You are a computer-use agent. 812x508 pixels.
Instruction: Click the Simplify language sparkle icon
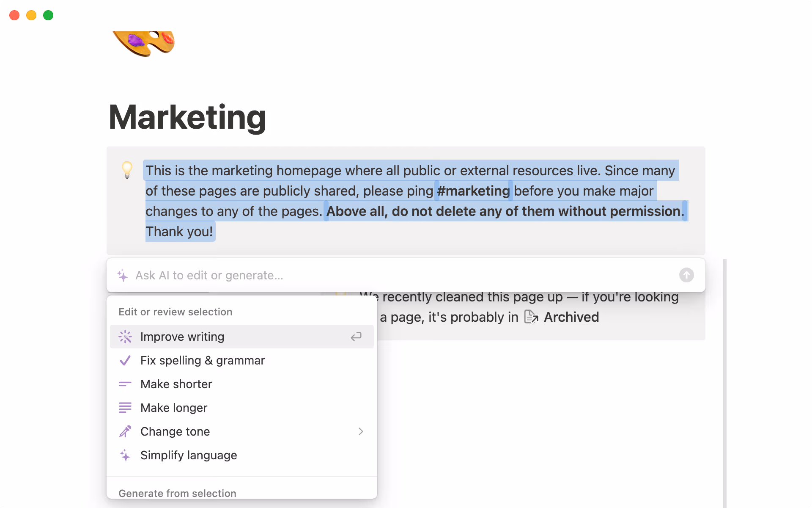tap(125, 455)
